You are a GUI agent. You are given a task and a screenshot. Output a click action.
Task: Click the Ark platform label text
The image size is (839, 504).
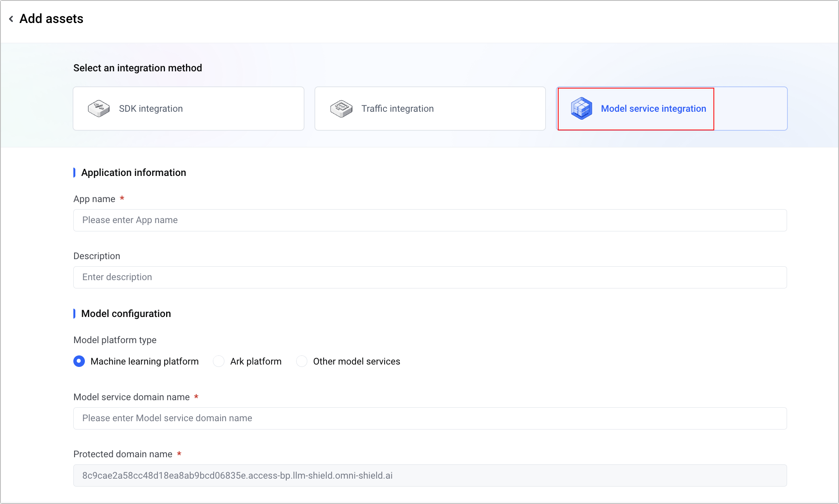coord(256,361)
